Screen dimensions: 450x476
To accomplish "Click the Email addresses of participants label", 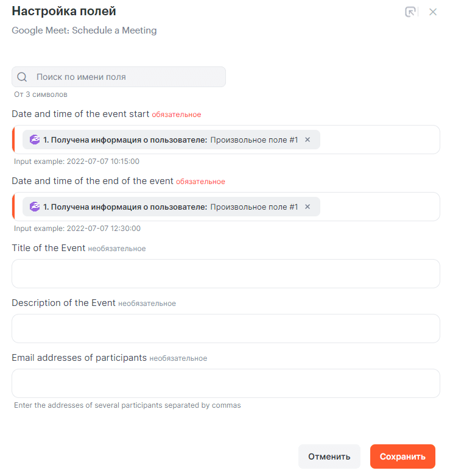I will (x=79, y=358).
